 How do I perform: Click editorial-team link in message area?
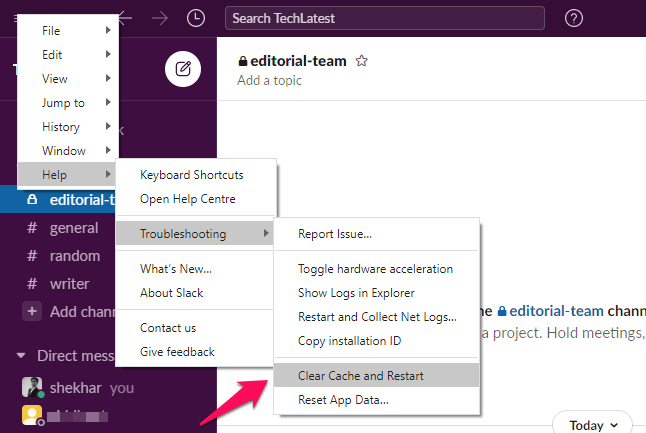point(550,311)
